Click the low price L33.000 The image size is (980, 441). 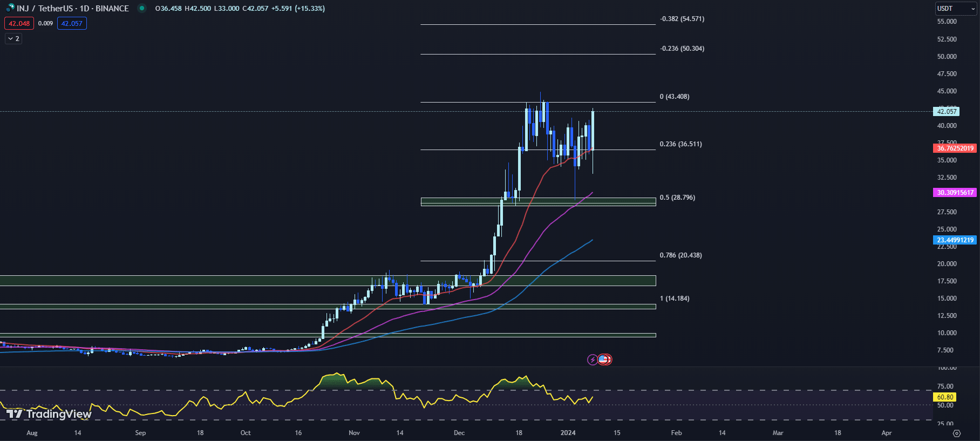[x=227, y=9]
